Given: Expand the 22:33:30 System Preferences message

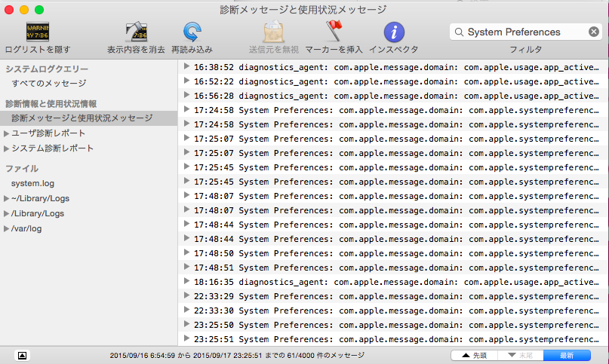Looking at the screenshot, I should click(x=186, y=310).
